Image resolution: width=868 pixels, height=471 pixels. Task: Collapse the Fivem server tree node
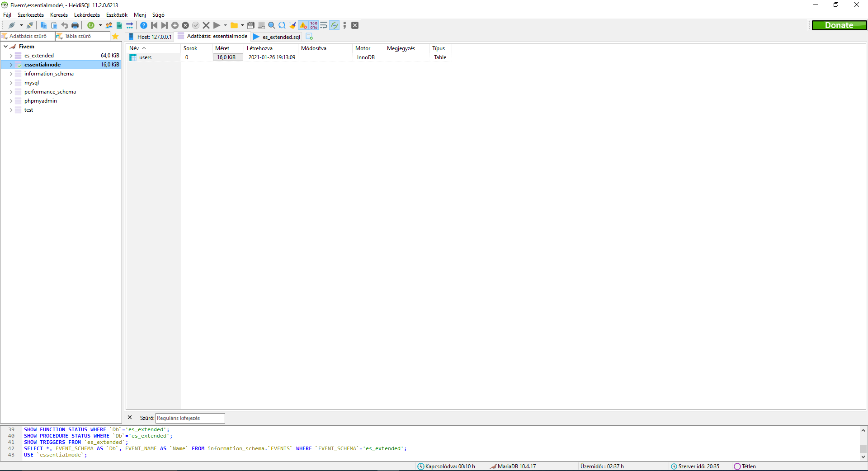coord(5,46)
